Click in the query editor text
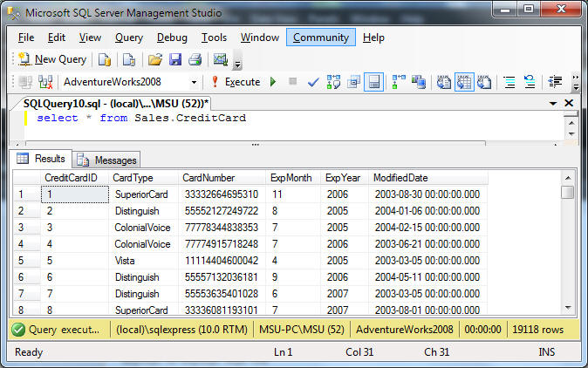Screen dimensions: 588x368 point(141,118)
